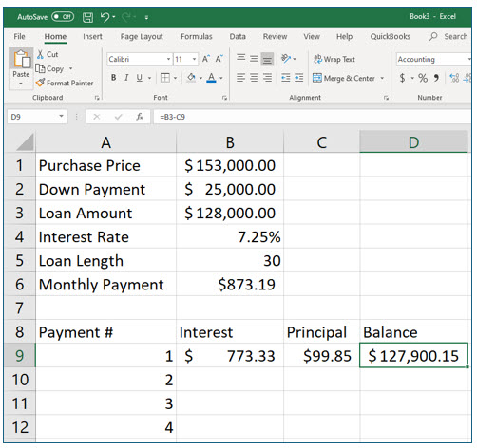
Task: Toggle the AutoSave switch
Action: 63,16
